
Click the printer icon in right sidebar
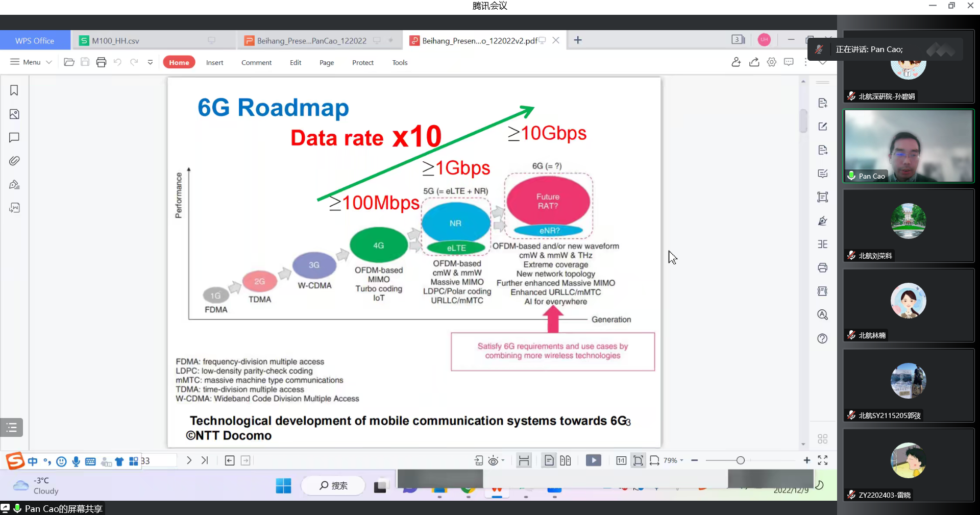point(822,268)
